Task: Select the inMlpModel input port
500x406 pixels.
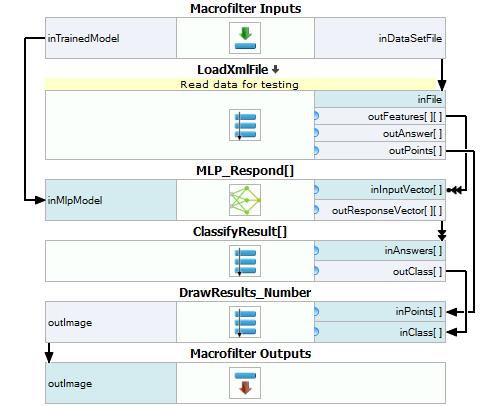Action: (111, 200)
